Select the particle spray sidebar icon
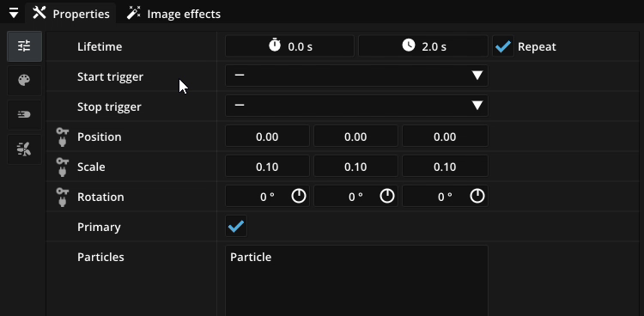The height and width of the screenshot is (316, 644). click(24, 149)
